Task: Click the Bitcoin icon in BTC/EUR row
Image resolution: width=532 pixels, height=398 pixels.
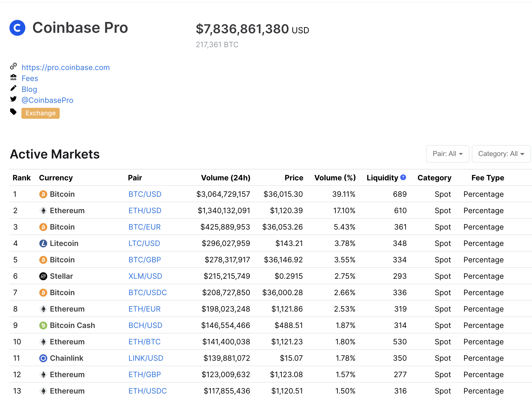Action: coord(43,227)
